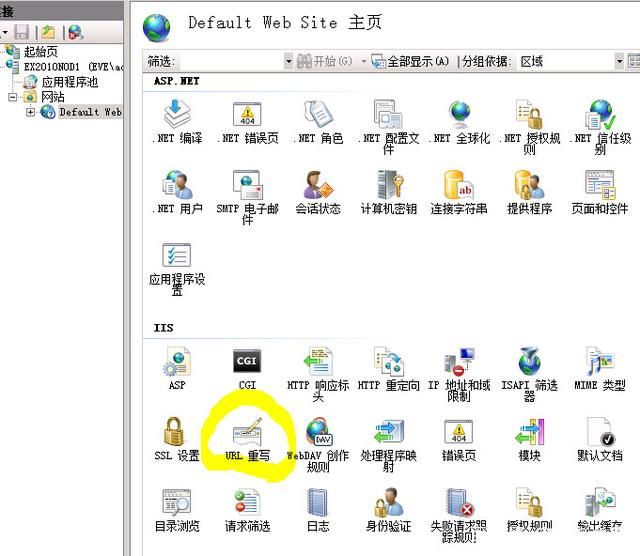Open the filter history dropdown arrow
Screen dimensions: 640x556
pos(289,62)
